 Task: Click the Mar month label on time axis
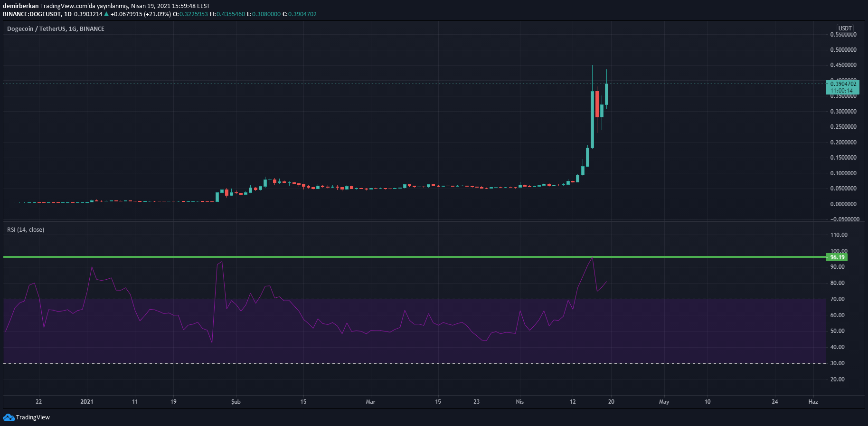coord(370,402)
